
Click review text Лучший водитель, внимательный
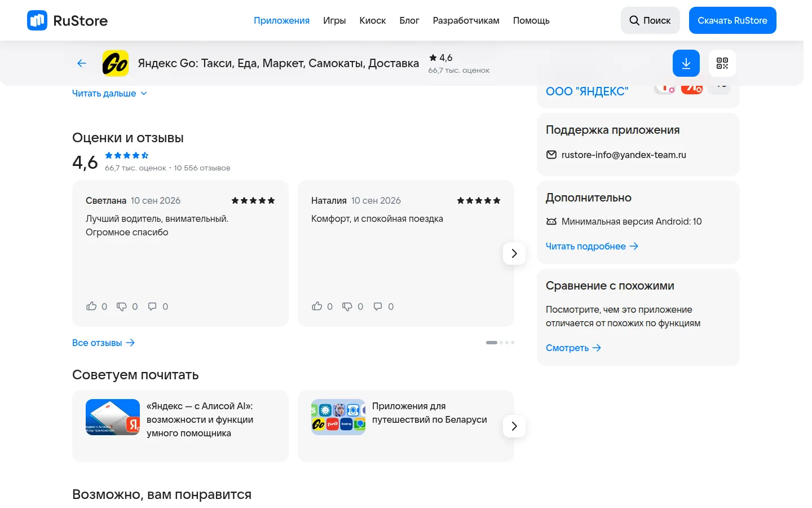pyautogui.click(x=157, y=218)
